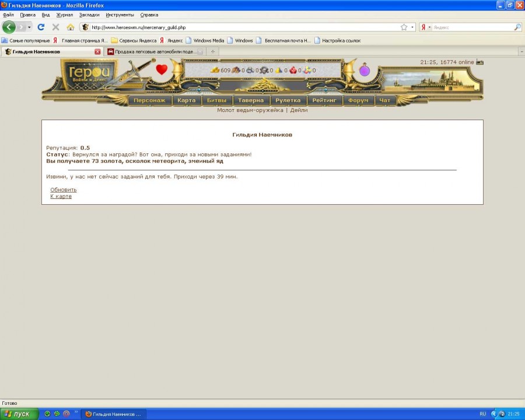
Task: Open the Файл menu
Action: [8, 15]
